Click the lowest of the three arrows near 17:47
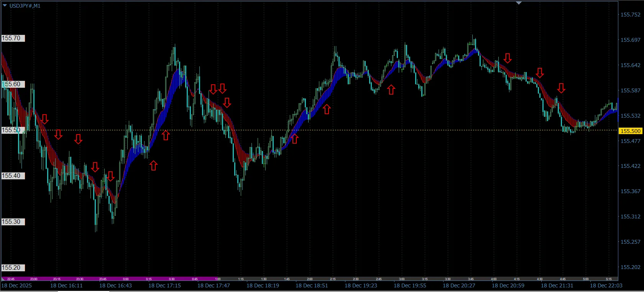This screenshot has height=292, width=644. pyautogui.click(x=227, y=103)
